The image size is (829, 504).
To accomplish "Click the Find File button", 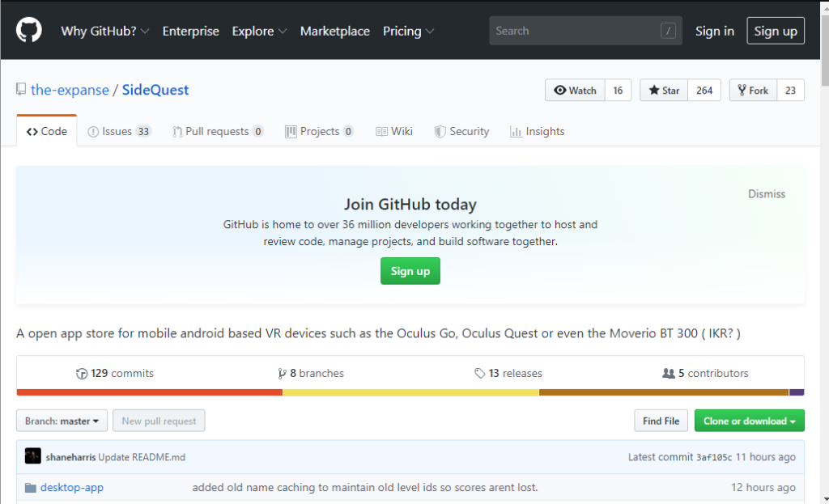I will 661,421.
